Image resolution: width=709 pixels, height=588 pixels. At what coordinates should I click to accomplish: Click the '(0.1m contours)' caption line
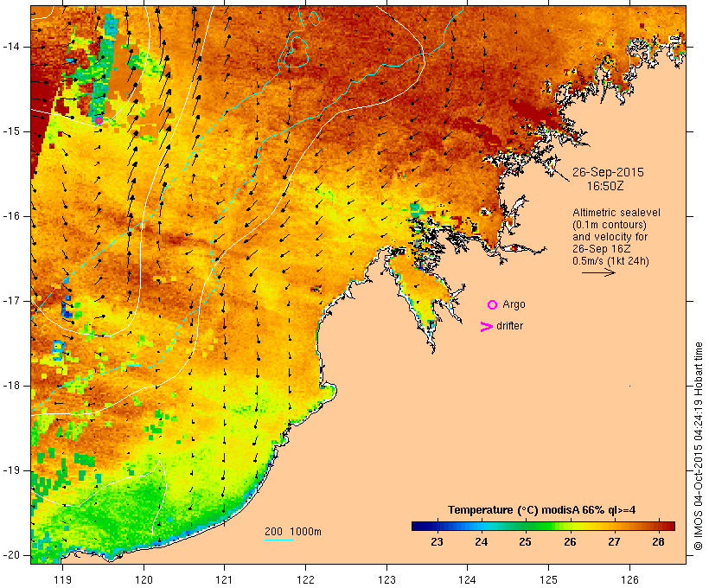[609, 225]
